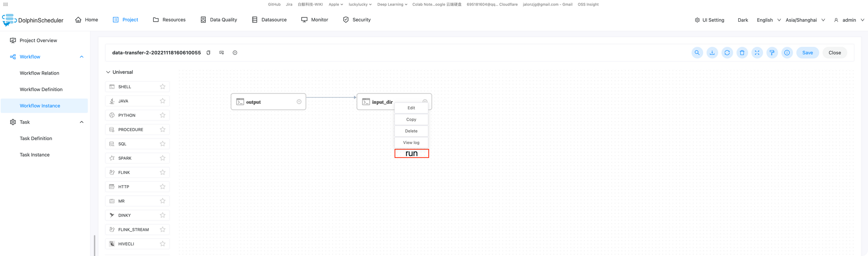This screenshot has height=256, width=868.
Task: Select the SPARK task type icon
Action: point(112,158)
